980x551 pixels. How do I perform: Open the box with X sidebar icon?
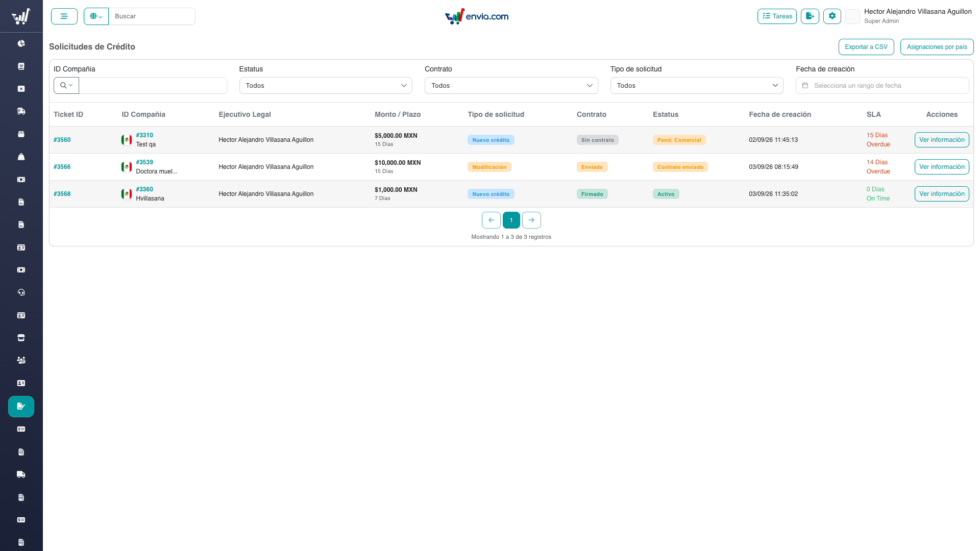point(21,89)
